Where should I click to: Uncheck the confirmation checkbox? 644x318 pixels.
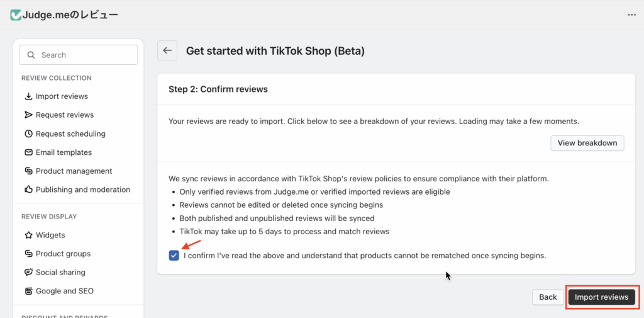coord(174,256)
